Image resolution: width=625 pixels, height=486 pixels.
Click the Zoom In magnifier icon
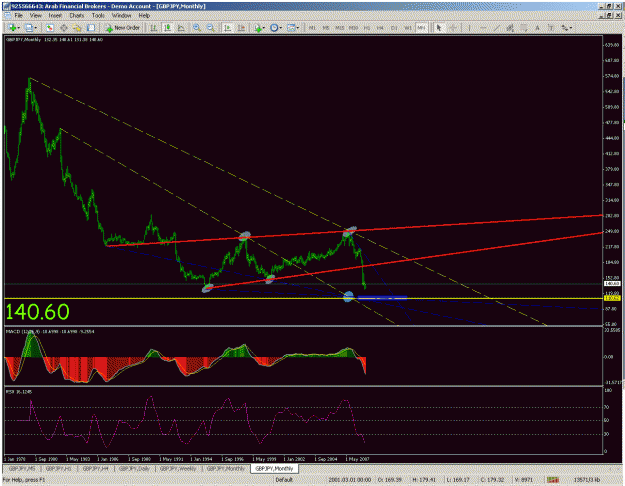coord(197,28)
